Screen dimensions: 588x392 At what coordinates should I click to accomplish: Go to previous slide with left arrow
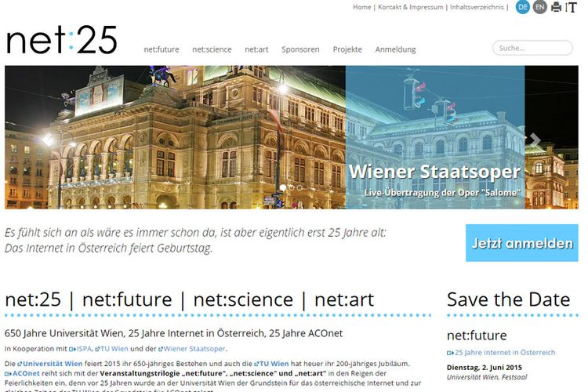[48, 140]
